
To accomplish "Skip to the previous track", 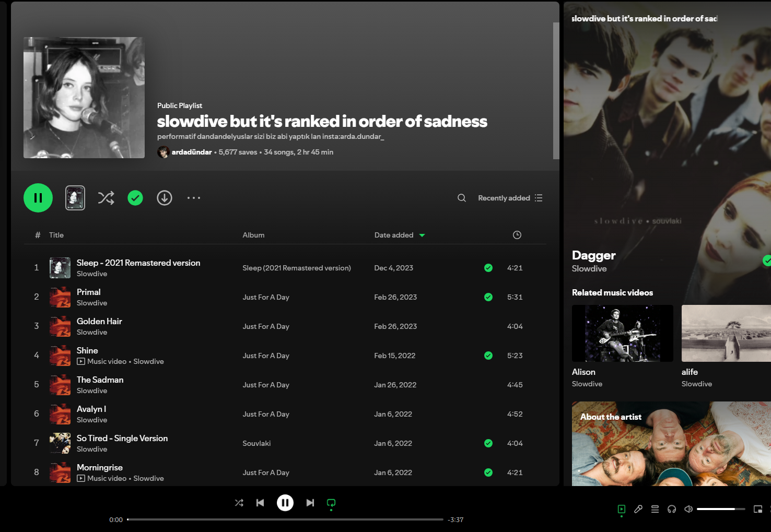I will click(x=260, y=503).
